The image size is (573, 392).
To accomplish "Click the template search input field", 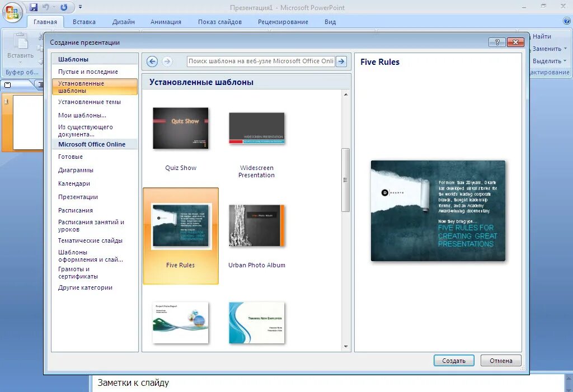I will pyautogui.click(x=261, y=62).
